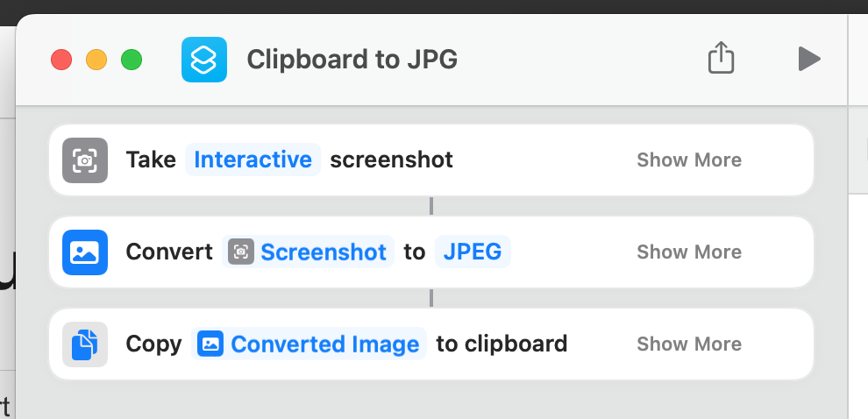Select the Converted Image variable token
The width and height of the screenshot is (868, 419).
tap(324, 344)
